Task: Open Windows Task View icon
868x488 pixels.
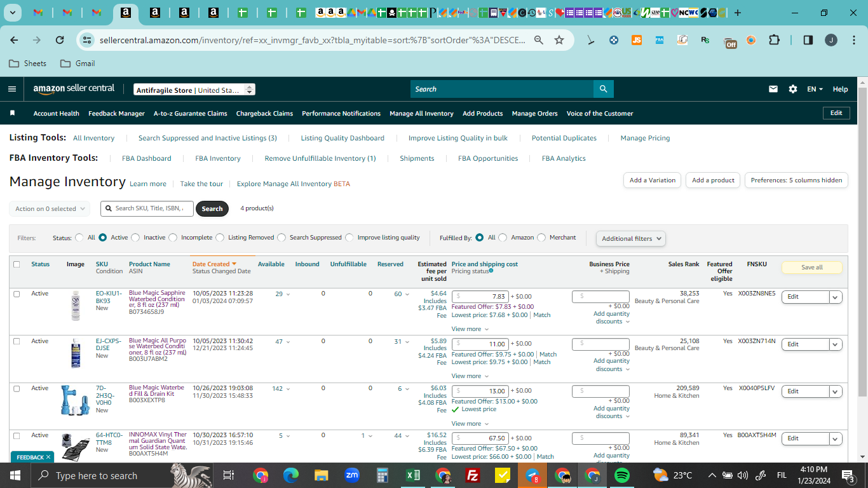Action: click(229, 475)
